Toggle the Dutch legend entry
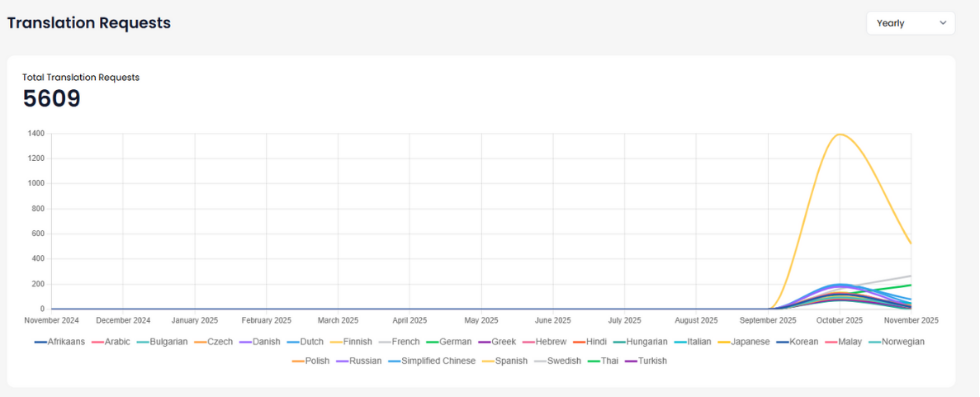The width and height of the screenshot is (980, 397). click(305, 342)
